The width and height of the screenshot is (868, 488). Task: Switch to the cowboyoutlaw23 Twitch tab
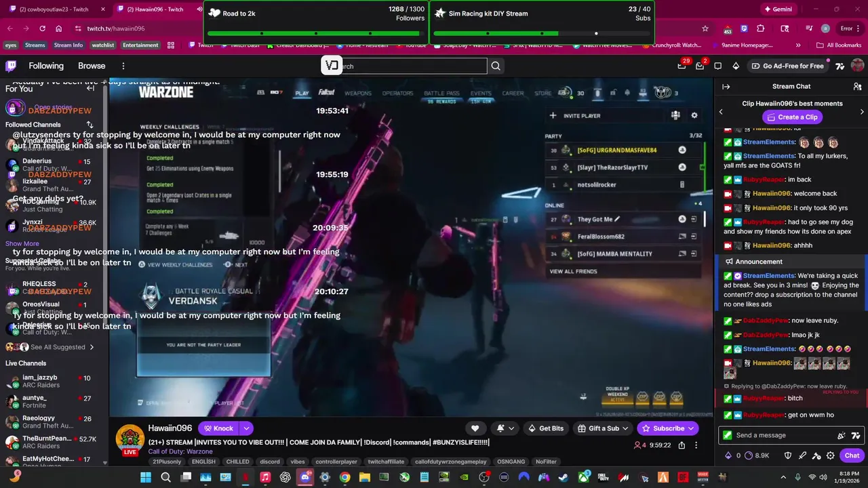point(57,9)
